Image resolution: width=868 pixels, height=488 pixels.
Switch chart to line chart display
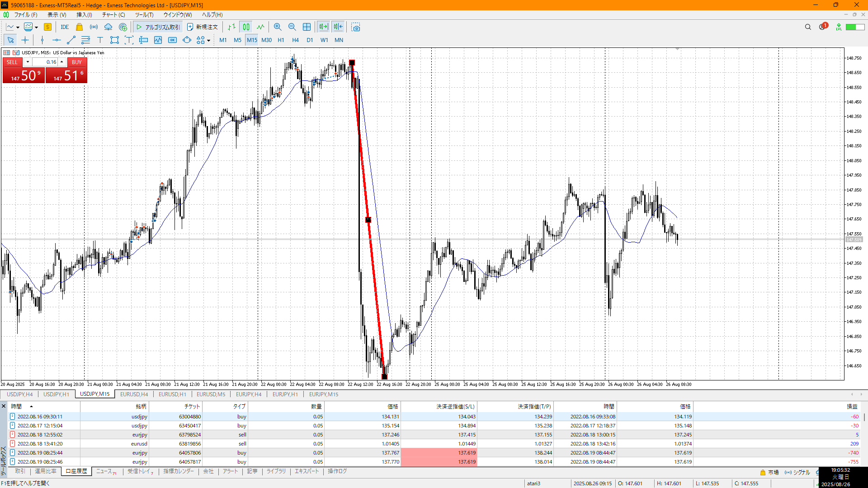click(261, 27)
